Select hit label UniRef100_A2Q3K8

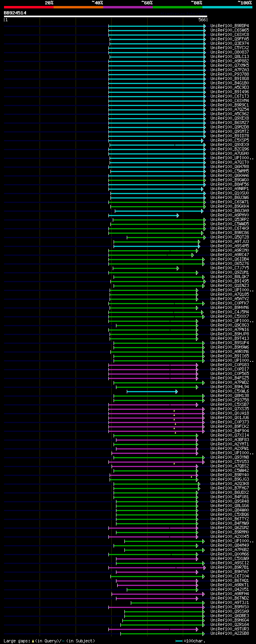click(x=230, y=484)
